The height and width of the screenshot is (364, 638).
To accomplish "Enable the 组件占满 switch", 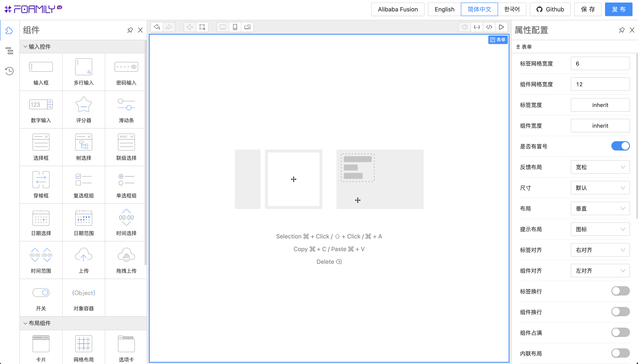I will 620,333.
